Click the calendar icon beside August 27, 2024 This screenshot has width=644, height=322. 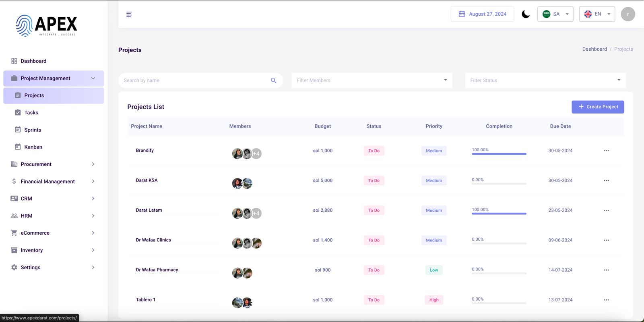tap(462, 14)
